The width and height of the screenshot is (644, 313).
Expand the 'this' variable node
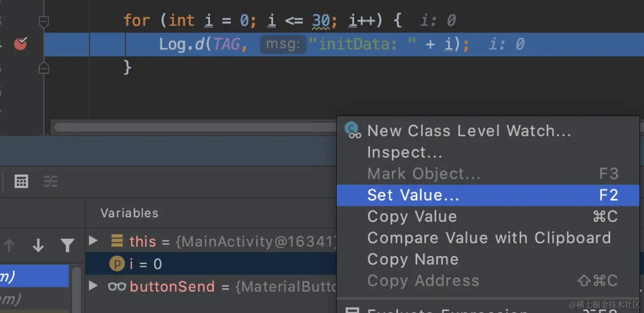pos(93,241)
